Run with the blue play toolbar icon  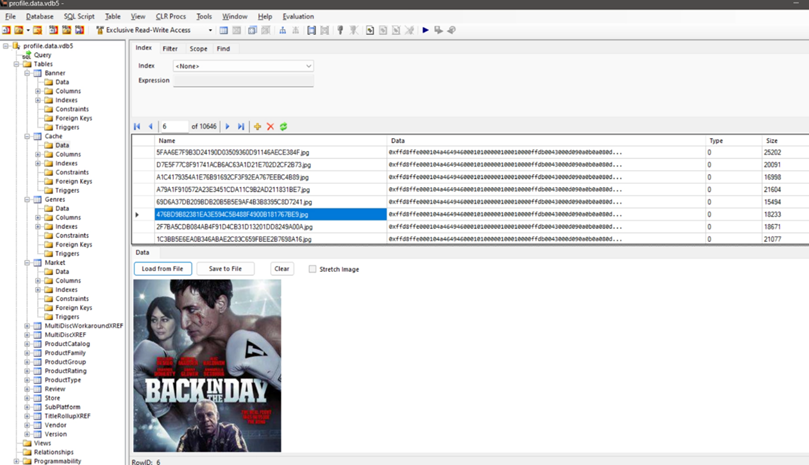(x=425, y=30)
